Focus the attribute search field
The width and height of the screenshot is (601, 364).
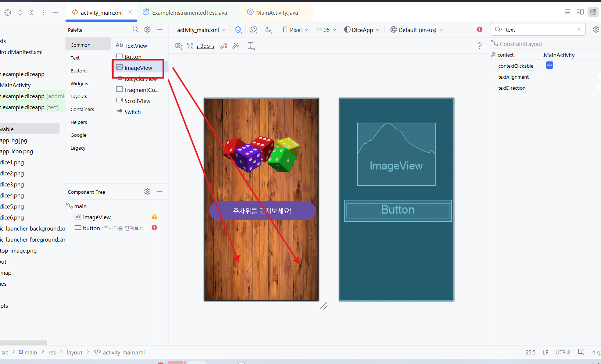coord(539,29)
